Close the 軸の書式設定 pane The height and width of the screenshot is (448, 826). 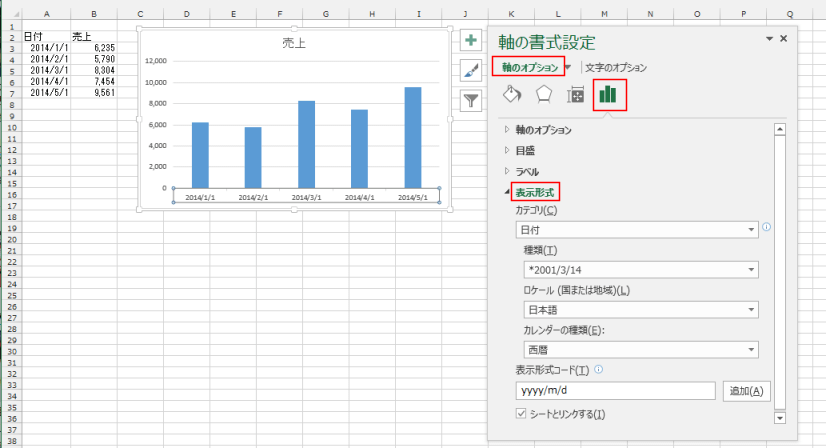(x=783, y=38)
